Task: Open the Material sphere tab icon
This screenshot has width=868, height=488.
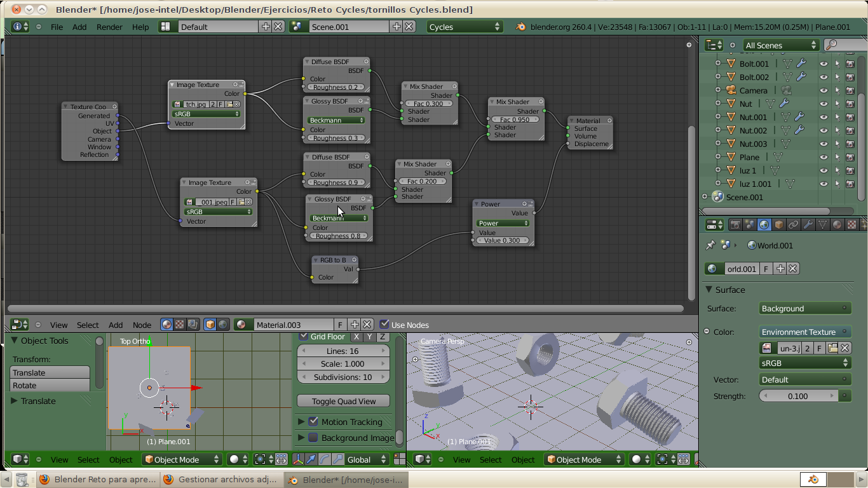Action: (x=837, y=224)
